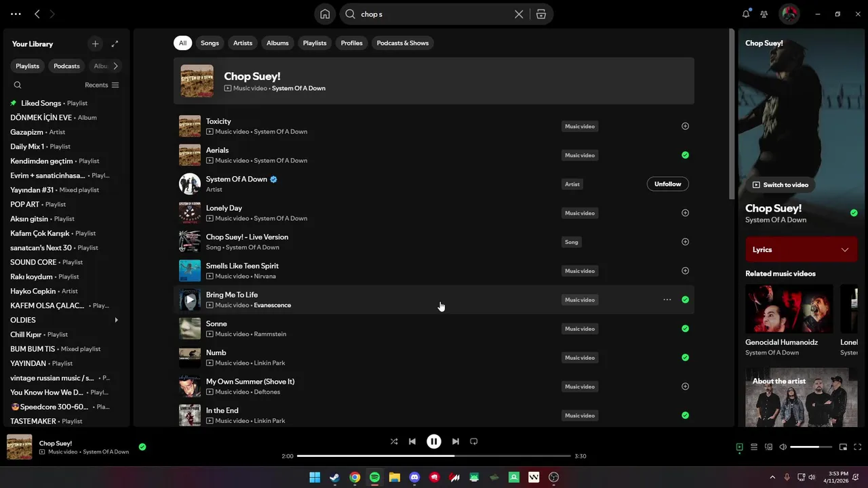Viewport: 868px width, 488px height.
Task: Create a new playlist with the plus icon
Action: click(x=95, y=44)
